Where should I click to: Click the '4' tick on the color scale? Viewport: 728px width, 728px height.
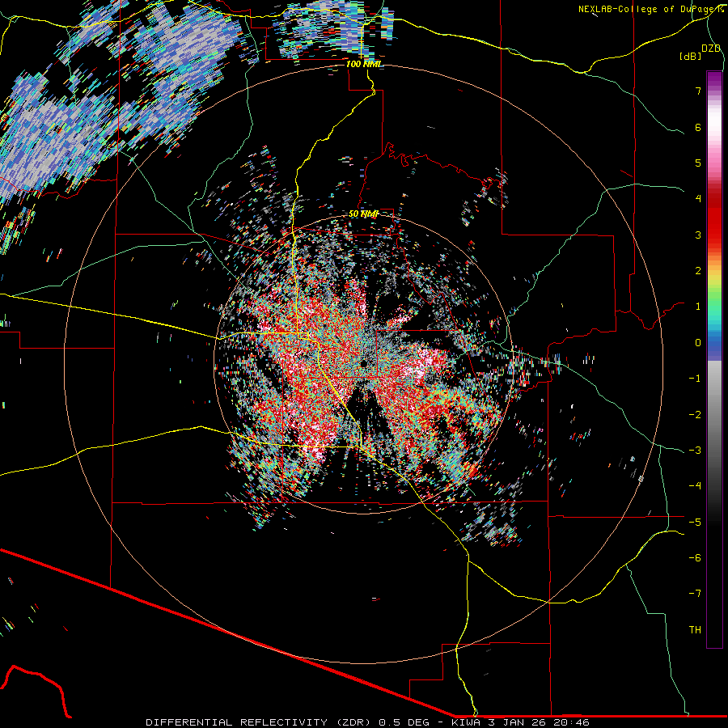pyautogui.click(x=698, y=199)
